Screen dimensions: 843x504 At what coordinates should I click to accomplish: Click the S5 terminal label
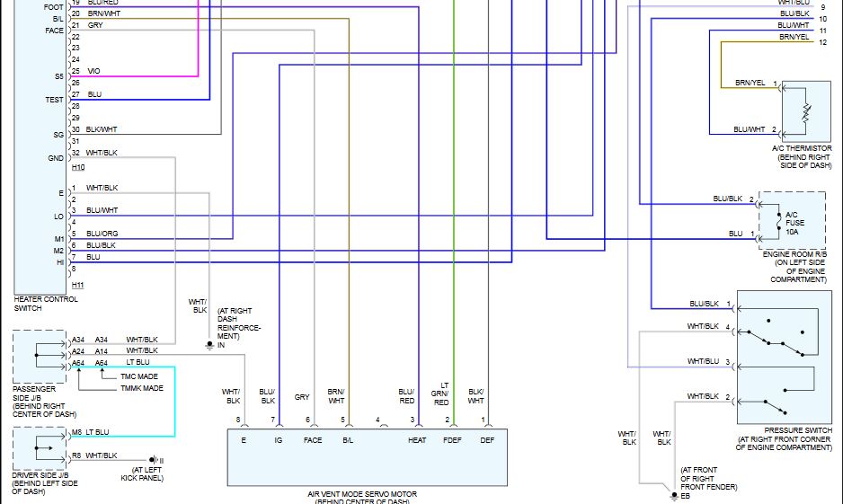[59, 77]
